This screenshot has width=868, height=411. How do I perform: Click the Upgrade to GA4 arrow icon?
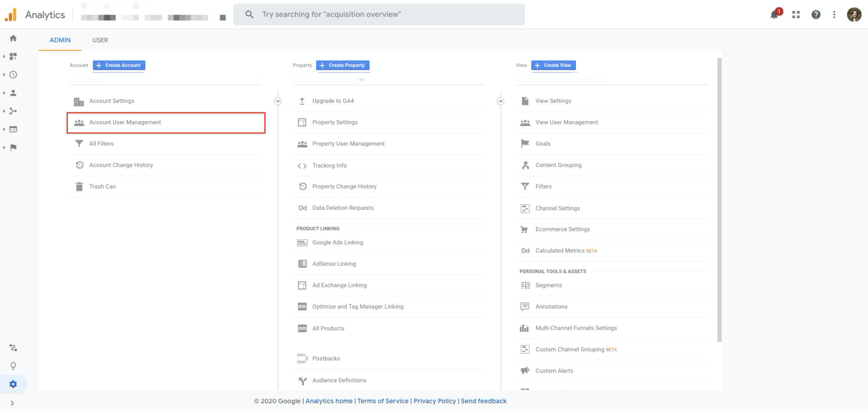[x=302, y=101]
